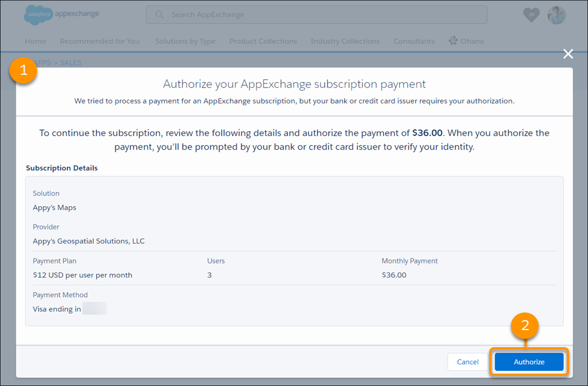
Task: Open the user profile avatar
Action: tap(556, 15)
